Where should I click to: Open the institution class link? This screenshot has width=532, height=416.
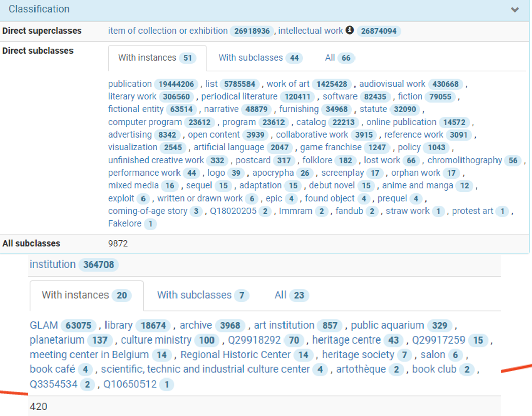[x=52, y=264]
